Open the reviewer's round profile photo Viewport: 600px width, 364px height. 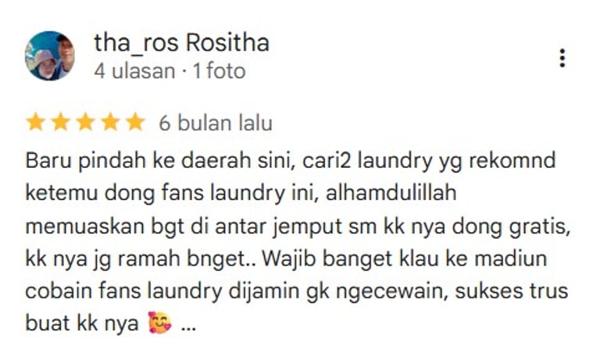tap(50, 56)
